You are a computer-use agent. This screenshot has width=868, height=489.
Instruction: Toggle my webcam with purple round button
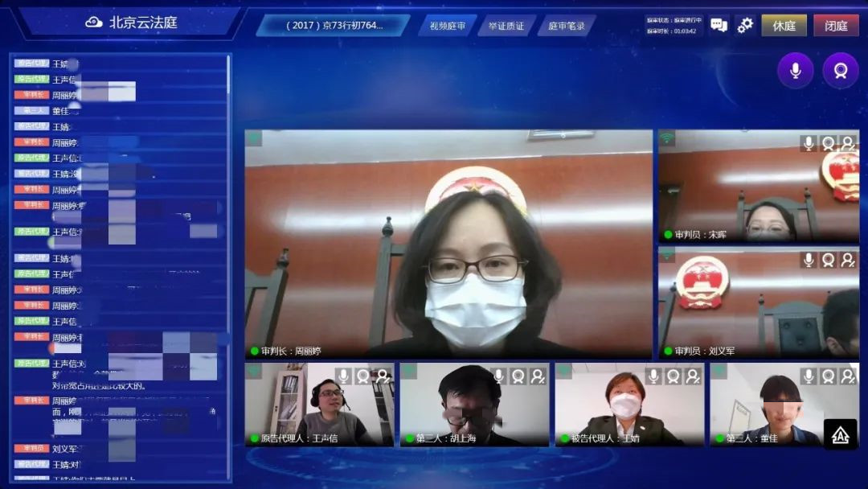coord(841,70)
